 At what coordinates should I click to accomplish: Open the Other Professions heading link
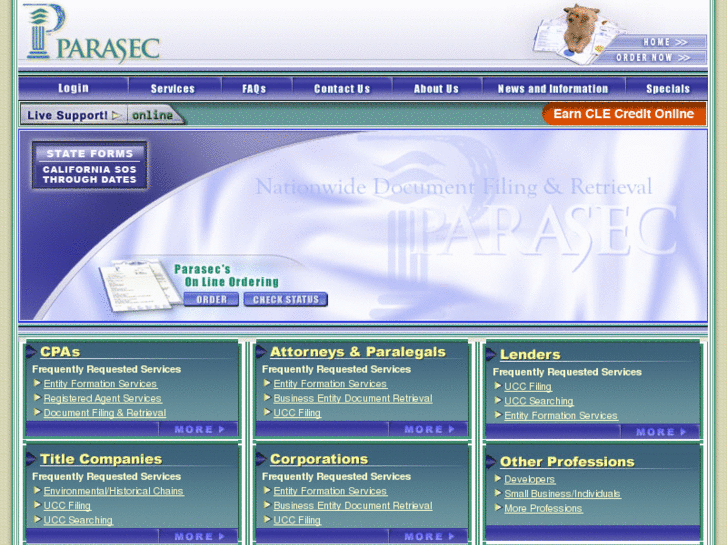[567, 462]
